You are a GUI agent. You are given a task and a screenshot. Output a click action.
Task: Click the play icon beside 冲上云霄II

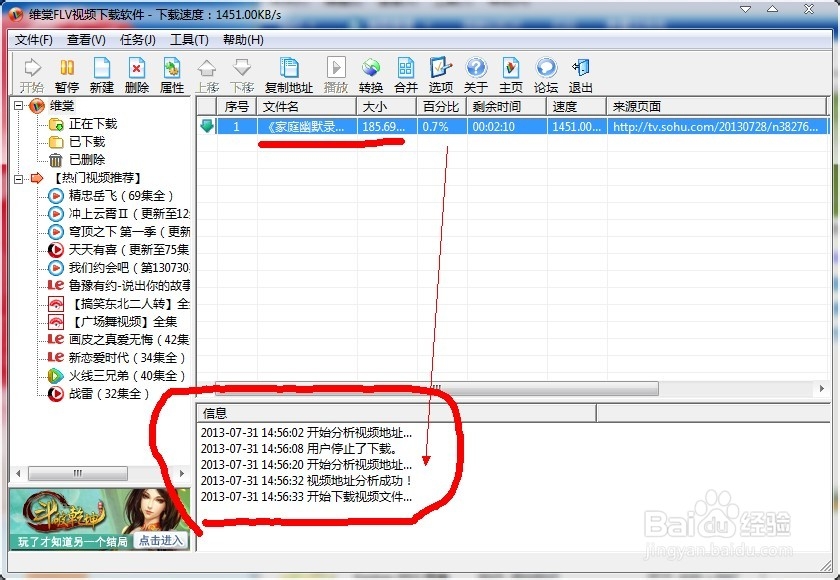tap(56, 214)
